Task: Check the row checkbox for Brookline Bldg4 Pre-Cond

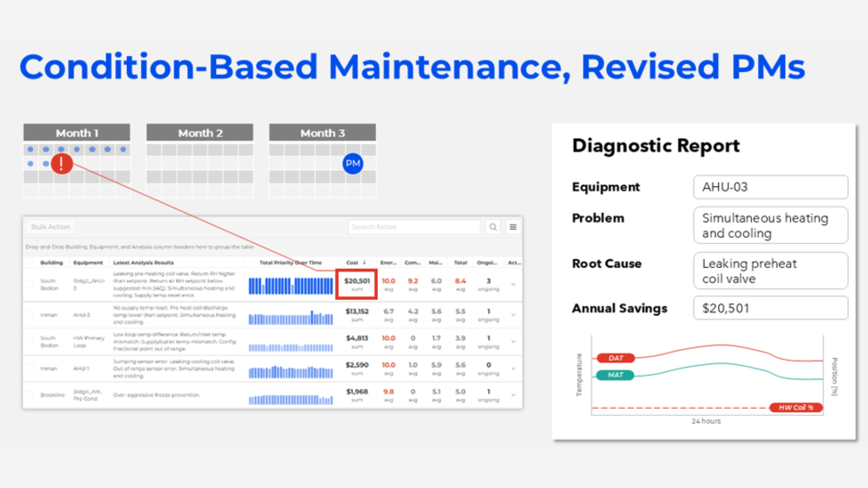Action: point(30,394)
